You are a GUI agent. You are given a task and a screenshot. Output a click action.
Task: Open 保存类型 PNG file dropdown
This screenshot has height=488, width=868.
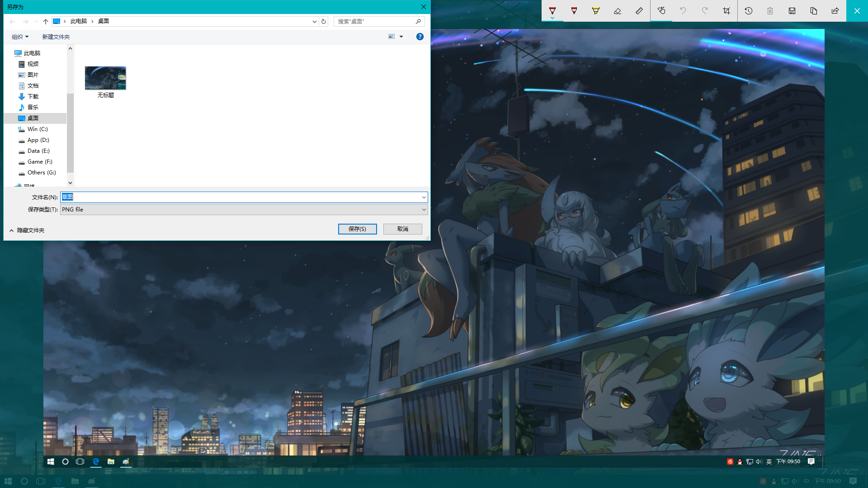pos(244,209)
